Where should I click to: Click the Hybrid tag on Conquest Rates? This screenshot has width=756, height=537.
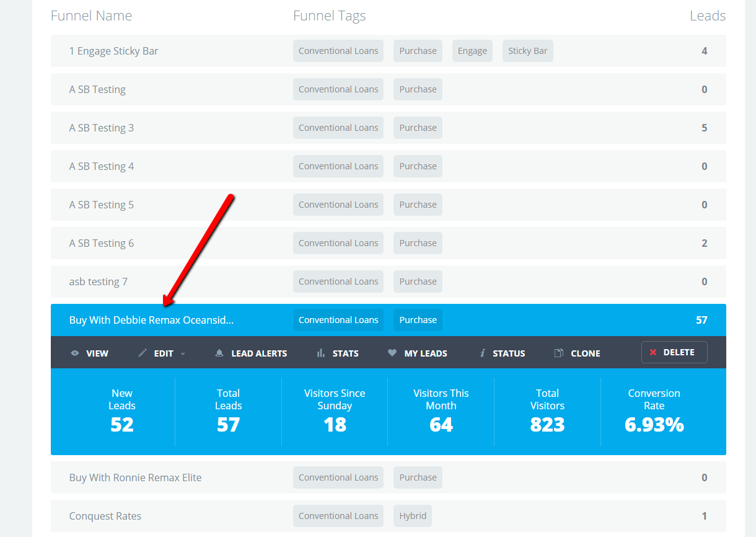pyautogui.click(x=413, y=516)
